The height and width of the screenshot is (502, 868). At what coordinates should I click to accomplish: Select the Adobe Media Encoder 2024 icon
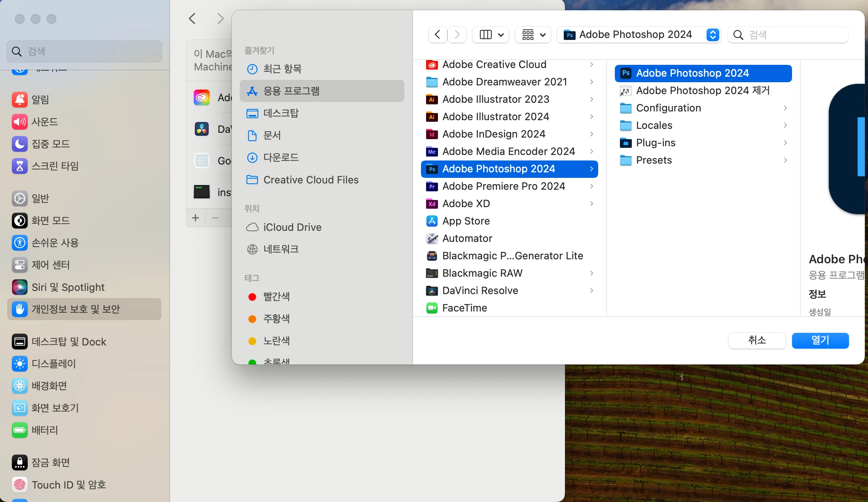(432, 151)
